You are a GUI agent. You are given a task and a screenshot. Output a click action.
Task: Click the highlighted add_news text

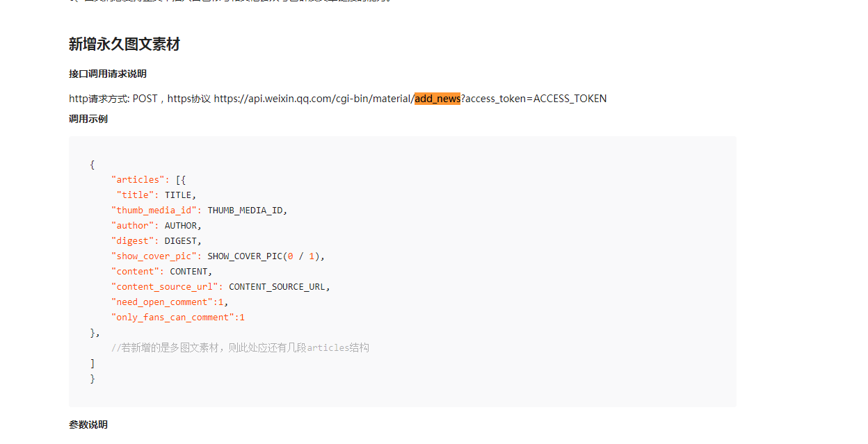(437, 98)
